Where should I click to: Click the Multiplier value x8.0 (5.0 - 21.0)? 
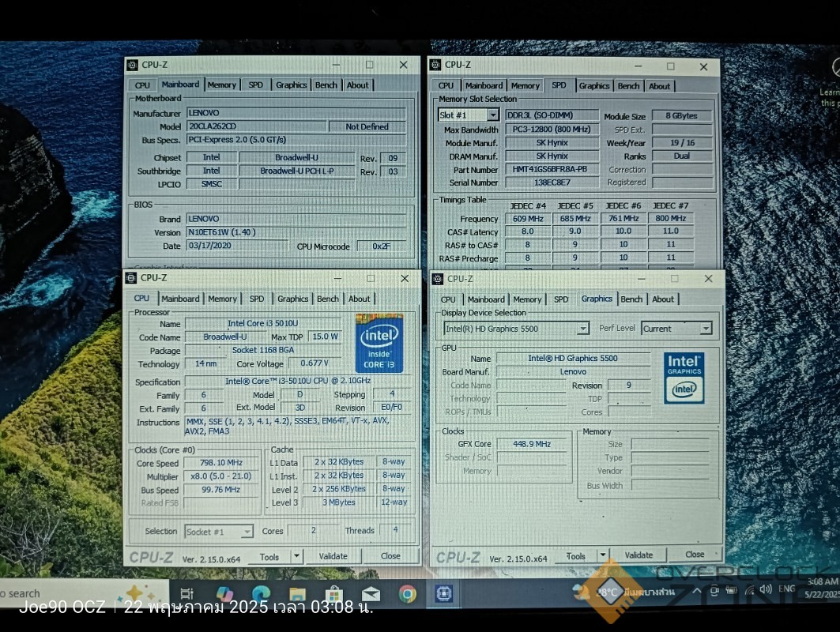pyautogui.click(x=220, y=476)
